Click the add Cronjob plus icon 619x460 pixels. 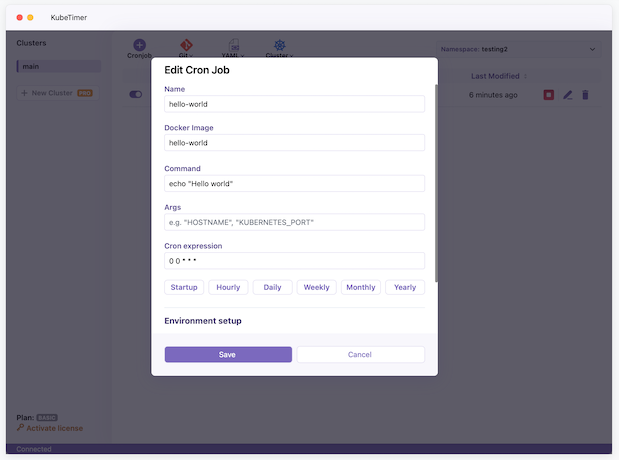coord(139,45)
